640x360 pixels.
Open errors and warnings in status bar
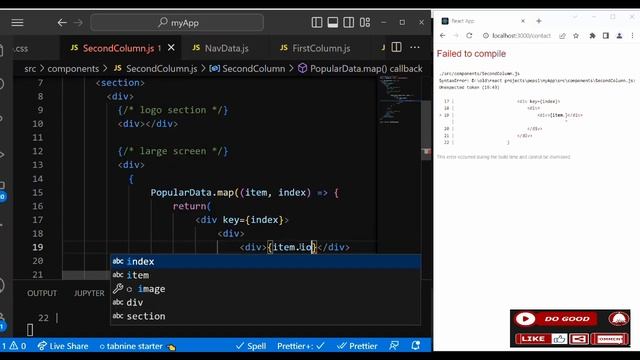coord(14,346)
